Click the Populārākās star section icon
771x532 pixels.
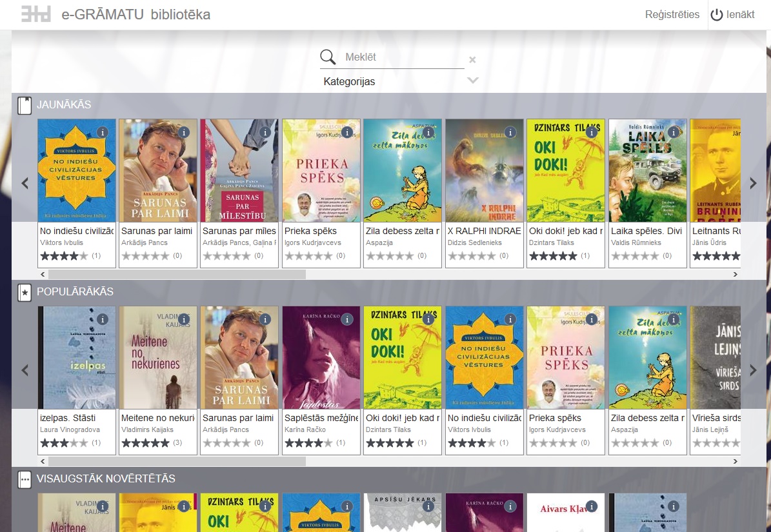pyautogui.click(x=25, y=292)
